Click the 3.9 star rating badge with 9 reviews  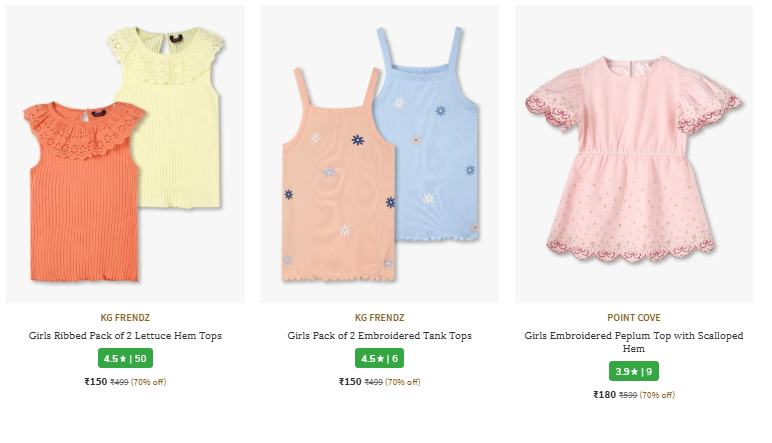point(634,372)
